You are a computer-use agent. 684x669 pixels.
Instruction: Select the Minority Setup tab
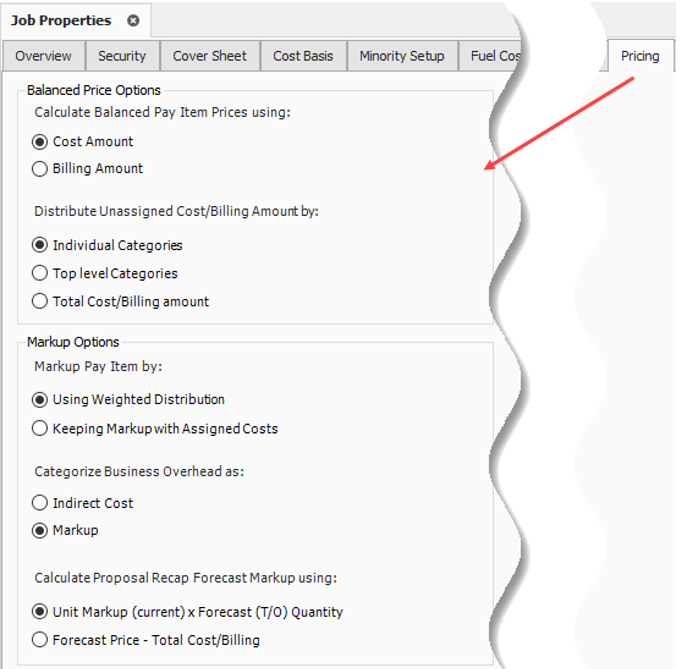pyautogui.click(x=402, y=56)
